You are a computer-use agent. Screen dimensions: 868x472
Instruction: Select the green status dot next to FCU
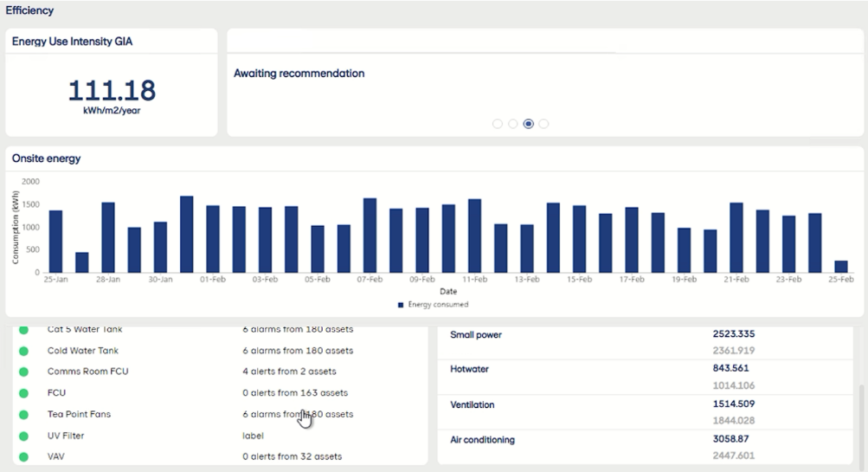point(24,393)
